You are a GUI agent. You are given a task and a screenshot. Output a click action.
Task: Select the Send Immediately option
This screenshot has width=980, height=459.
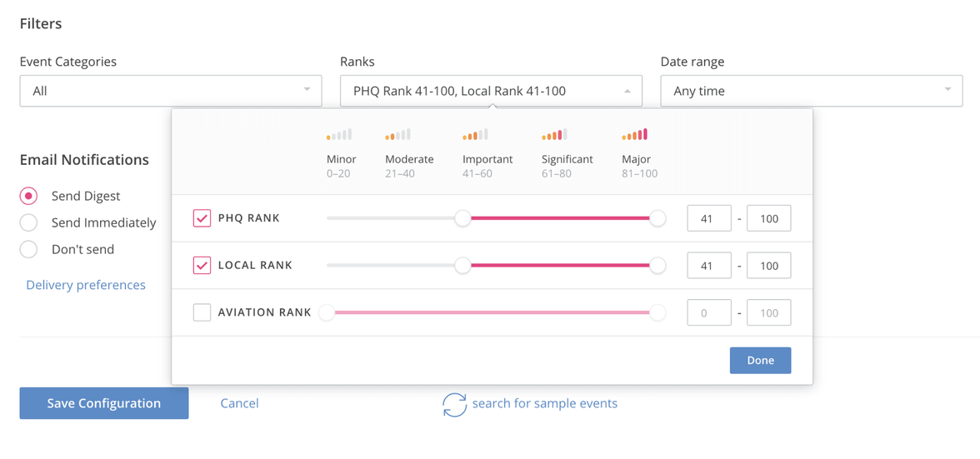click(28, 222)
